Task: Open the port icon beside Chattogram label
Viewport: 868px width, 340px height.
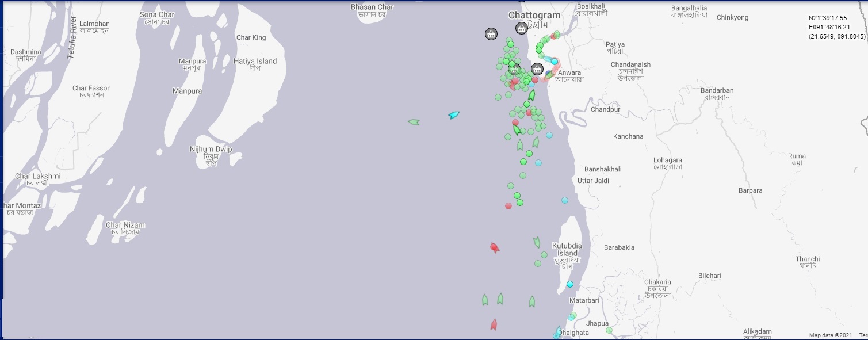Action: click(x=521, y=28)
